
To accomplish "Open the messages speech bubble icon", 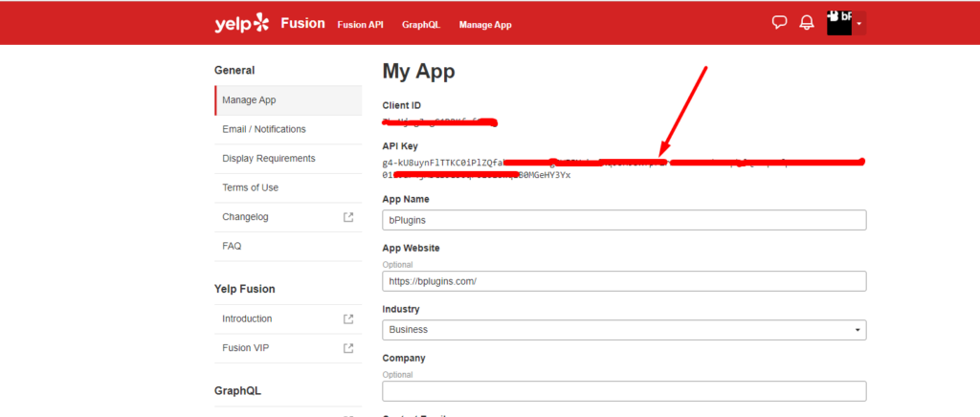I will 779,23.
